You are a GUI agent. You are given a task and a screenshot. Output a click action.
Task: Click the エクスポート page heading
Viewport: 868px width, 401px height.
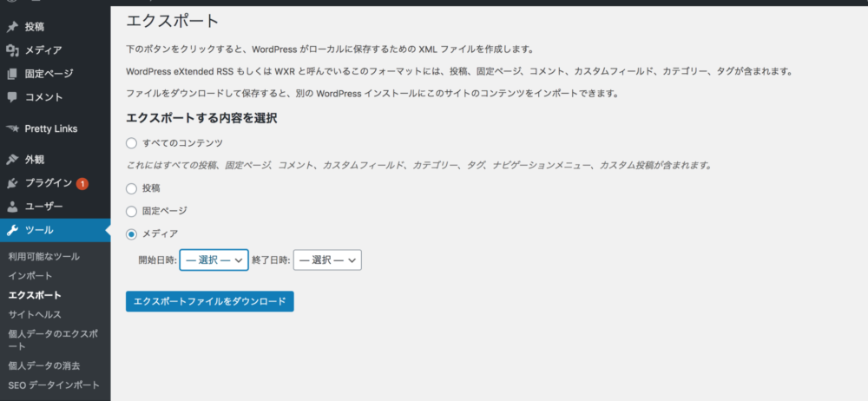[173, 22]
